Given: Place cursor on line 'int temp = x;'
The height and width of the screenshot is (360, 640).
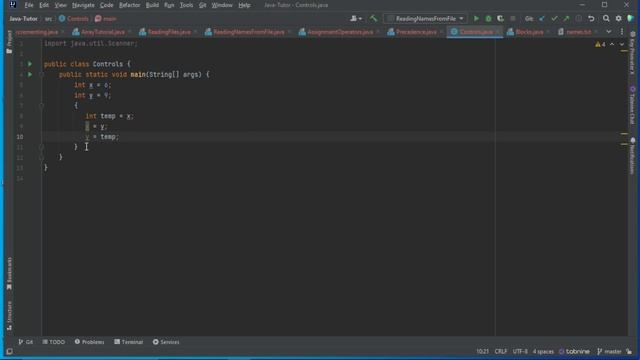Looking at the screenshot, I should click(x=109, y=116).
